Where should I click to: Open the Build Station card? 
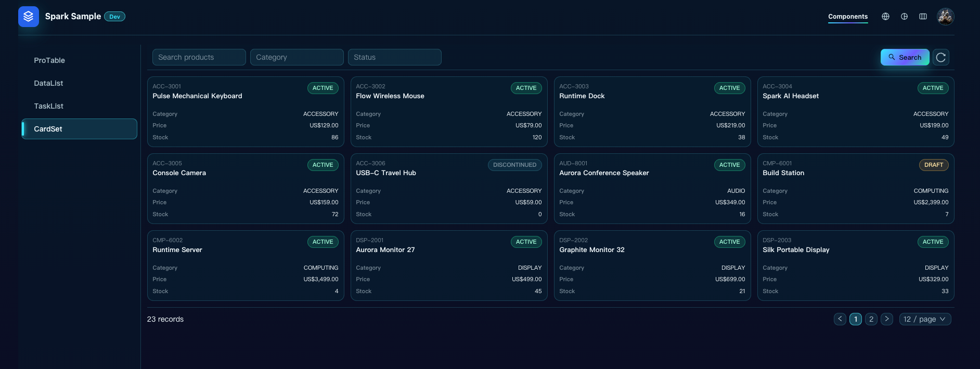pyautogui.click(x=856, y=189)
